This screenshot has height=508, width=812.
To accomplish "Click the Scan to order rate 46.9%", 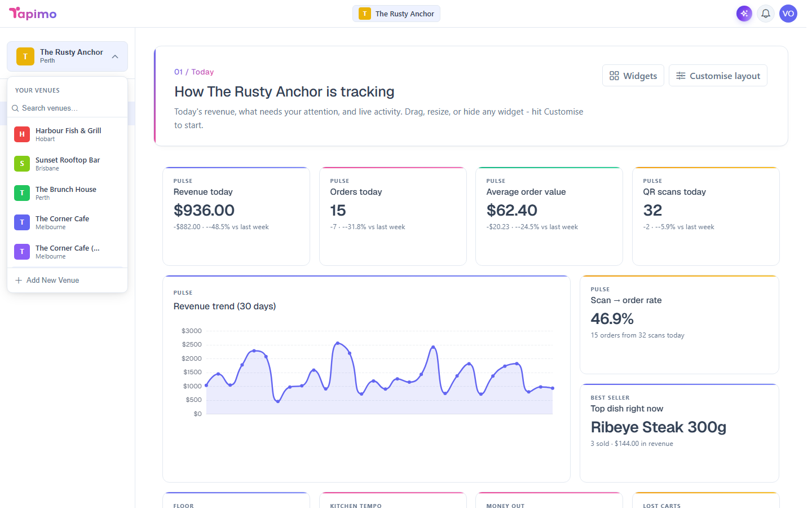I will coord(612,319).
